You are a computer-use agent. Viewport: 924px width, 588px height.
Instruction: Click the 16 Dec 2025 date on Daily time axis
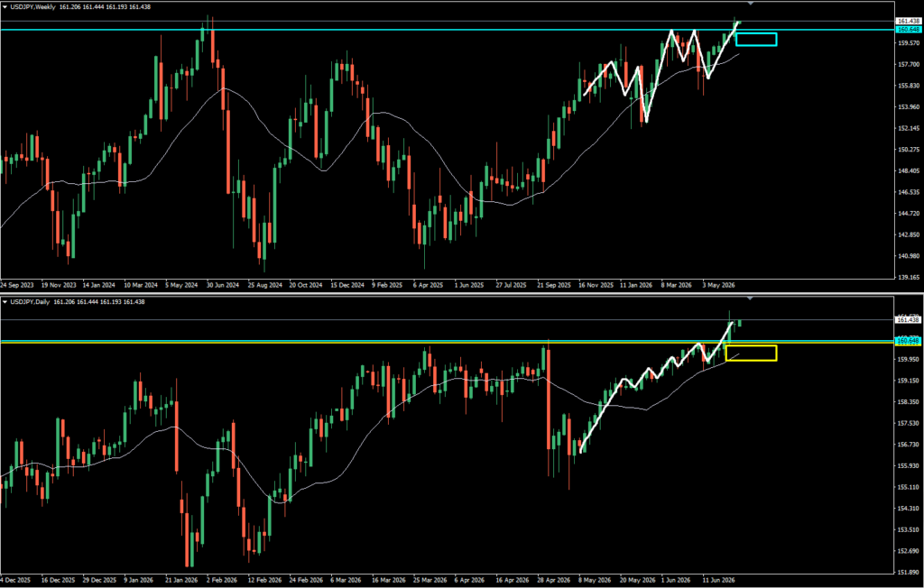click(59, 580)
